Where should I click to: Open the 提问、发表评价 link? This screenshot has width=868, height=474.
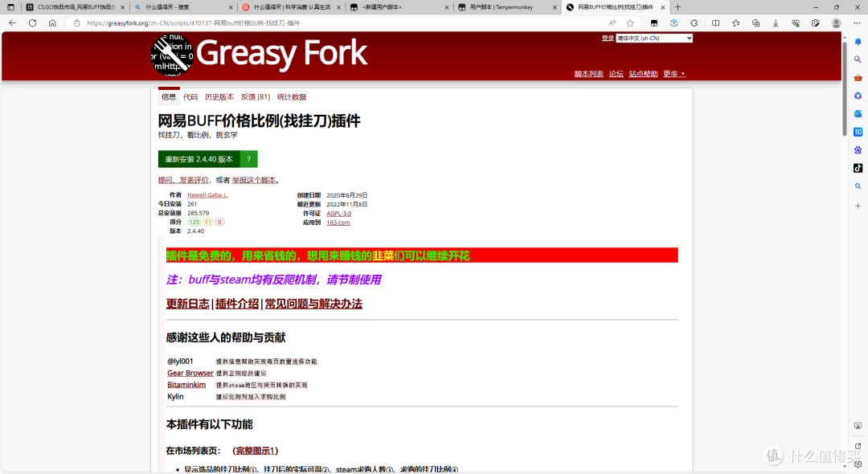point(183,180)
